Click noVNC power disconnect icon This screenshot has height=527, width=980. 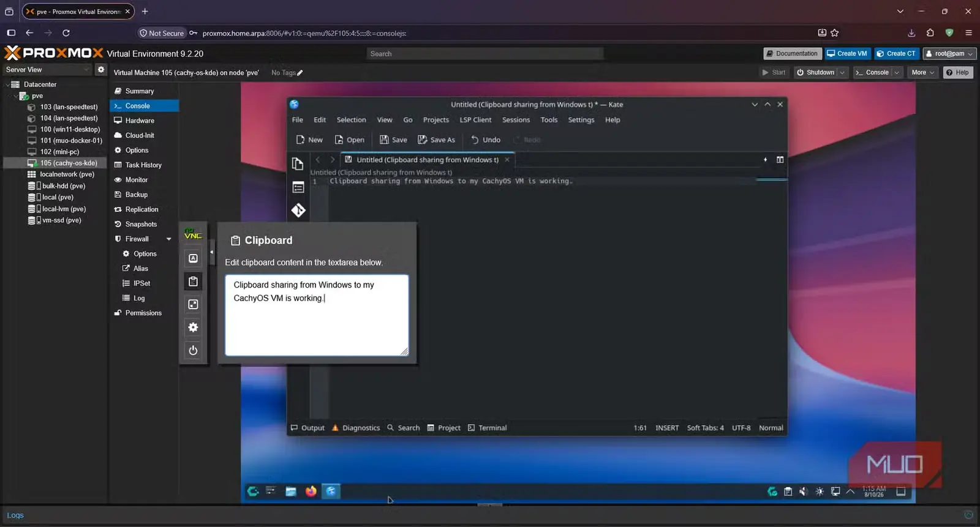pyautogui.click(x=193, y=350)
